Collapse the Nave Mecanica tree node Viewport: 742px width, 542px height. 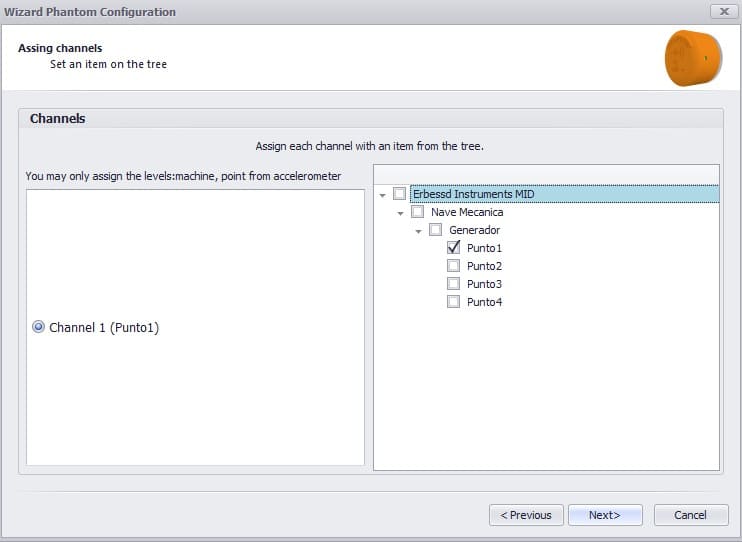point(400,213)
